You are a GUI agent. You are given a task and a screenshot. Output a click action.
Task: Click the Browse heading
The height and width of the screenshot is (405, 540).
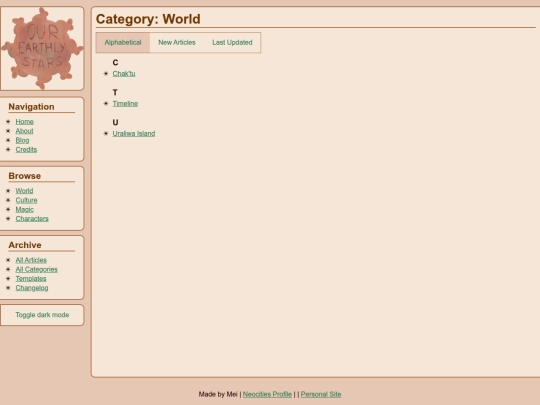click(x=24, y=176)
